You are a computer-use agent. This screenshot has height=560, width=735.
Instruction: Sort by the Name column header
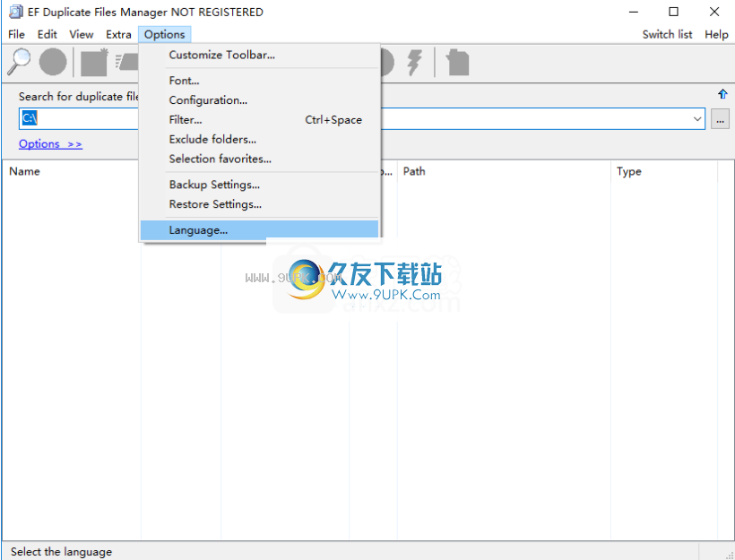(71, 171)
